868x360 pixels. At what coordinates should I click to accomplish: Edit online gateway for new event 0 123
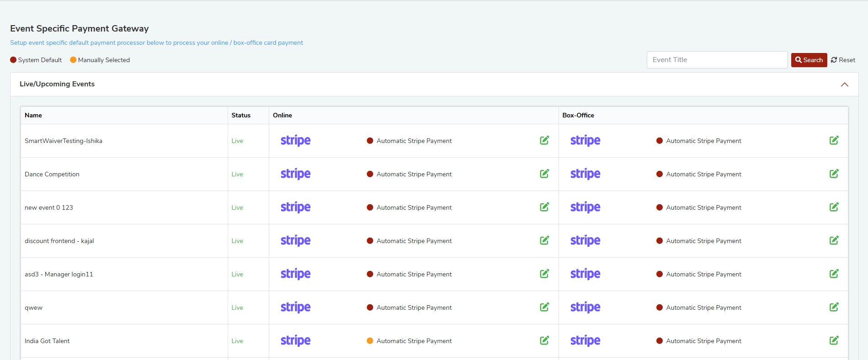(x=544, y=207)
